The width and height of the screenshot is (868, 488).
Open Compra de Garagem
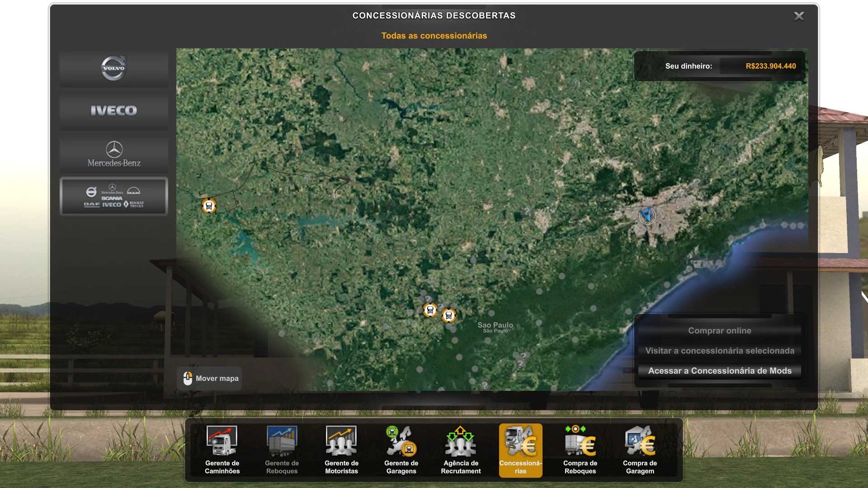(x=640, y=450)
